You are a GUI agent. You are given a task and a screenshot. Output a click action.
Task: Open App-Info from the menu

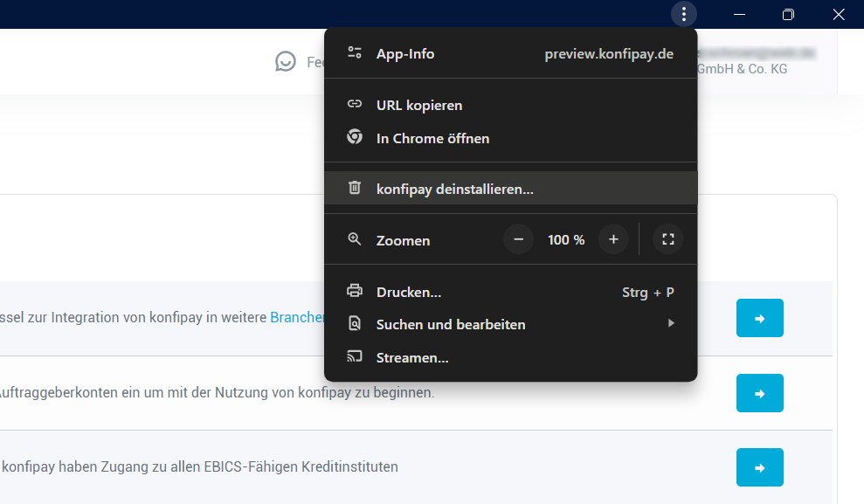[405, 53]
